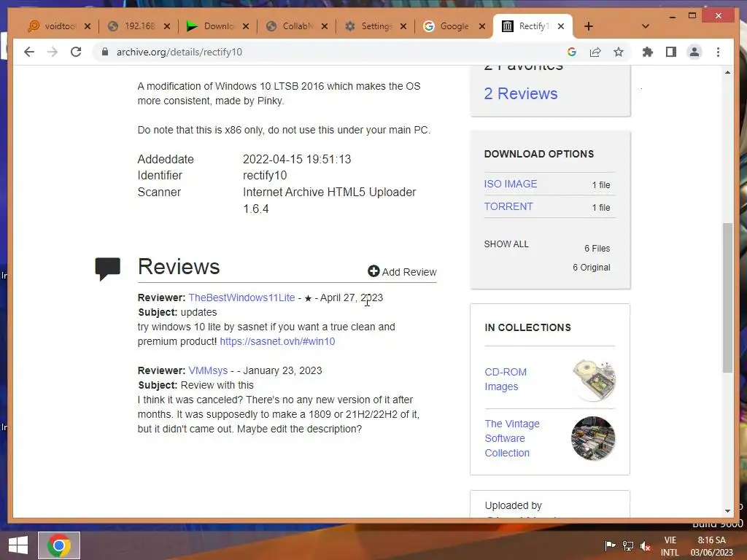Close the Google tab
This screenshot has height=560, width=747.
tap(481, 26)
